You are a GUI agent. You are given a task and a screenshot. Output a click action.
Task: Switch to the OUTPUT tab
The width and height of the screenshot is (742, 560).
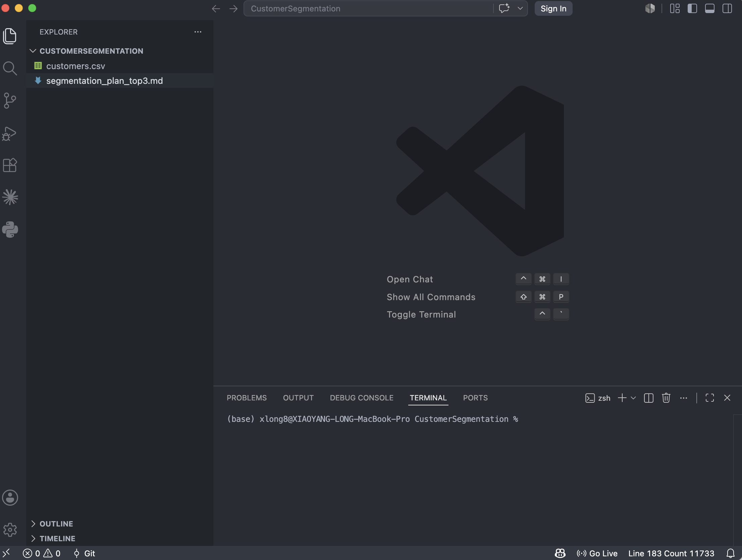298,398
